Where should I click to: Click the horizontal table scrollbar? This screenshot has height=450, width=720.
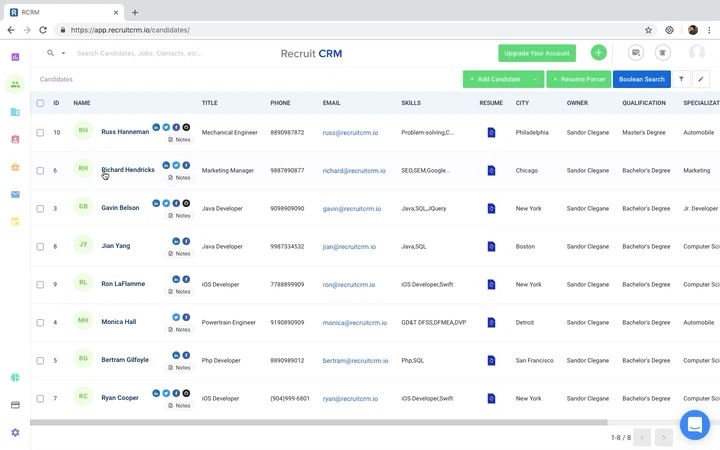pyautogui.click(x=319, y=422)
